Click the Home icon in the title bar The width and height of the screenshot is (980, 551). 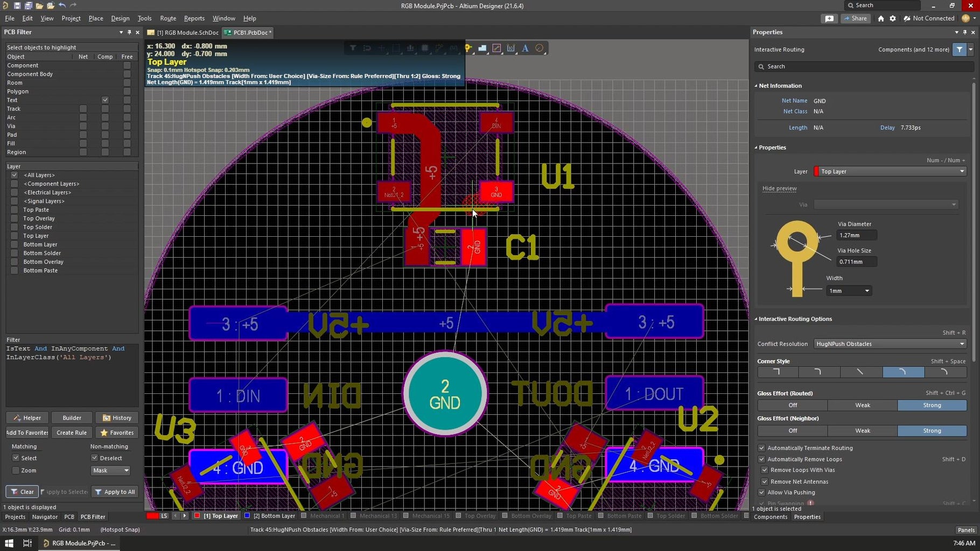coord(881,18)
